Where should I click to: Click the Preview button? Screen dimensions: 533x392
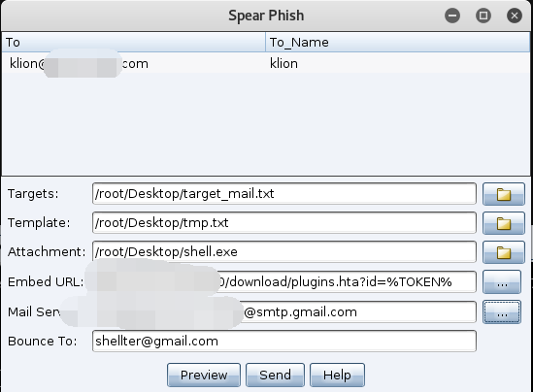(x=204, y=375)
